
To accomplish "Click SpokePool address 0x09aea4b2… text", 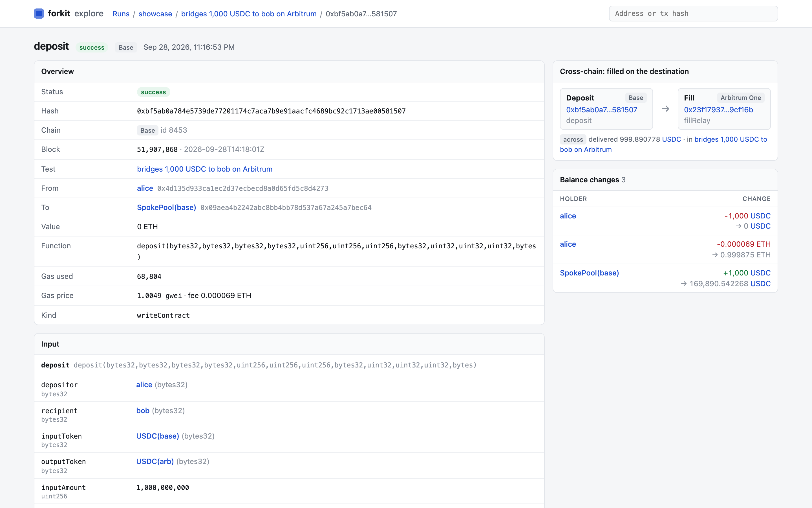I will point(286,208).
